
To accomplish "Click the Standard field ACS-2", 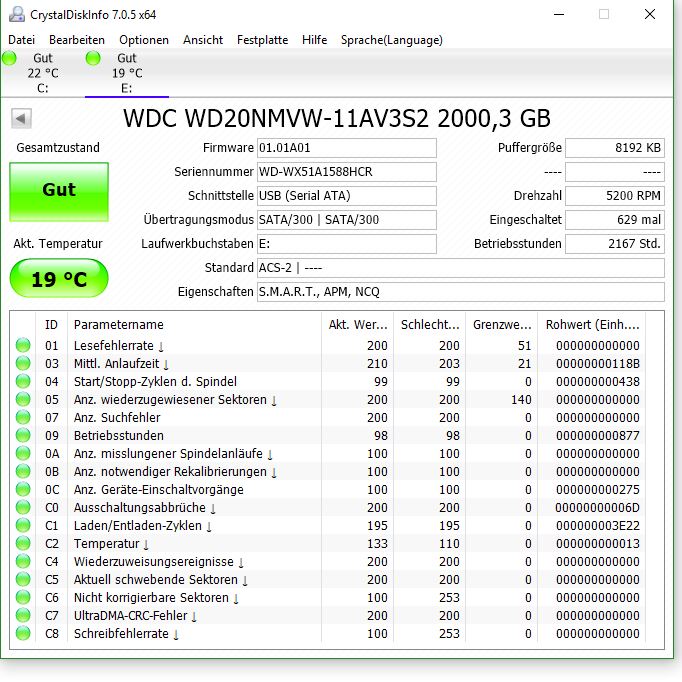I will pos(461,267).
